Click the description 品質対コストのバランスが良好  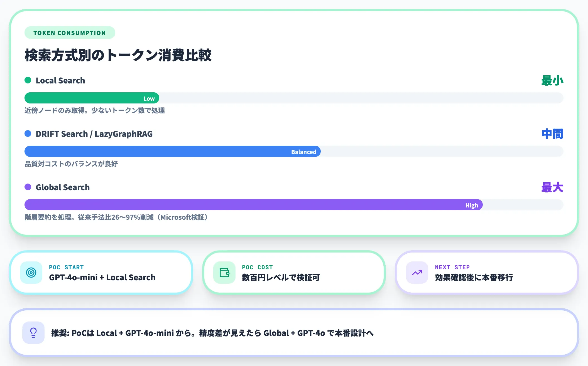click(71, 164)
